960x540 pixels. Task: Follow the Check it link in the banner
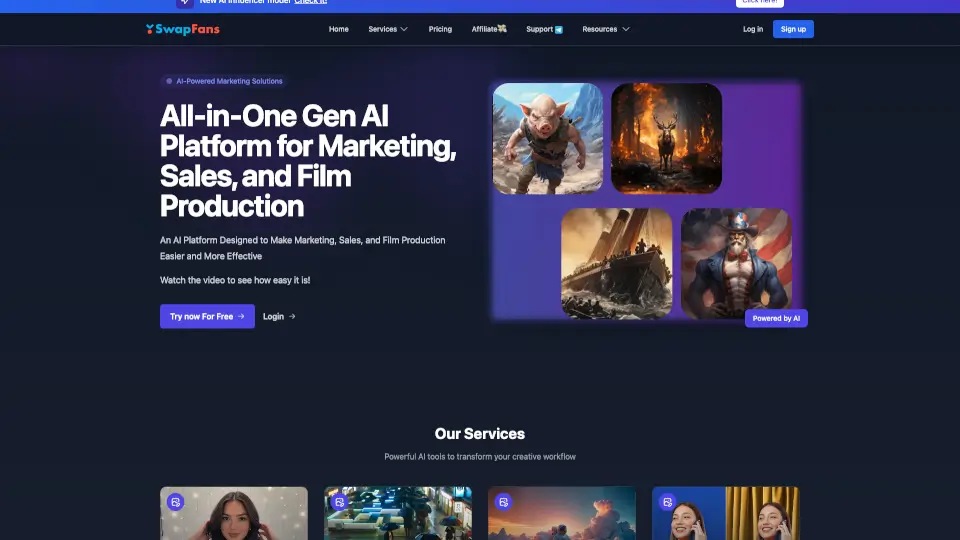click(x=310, y=3)
